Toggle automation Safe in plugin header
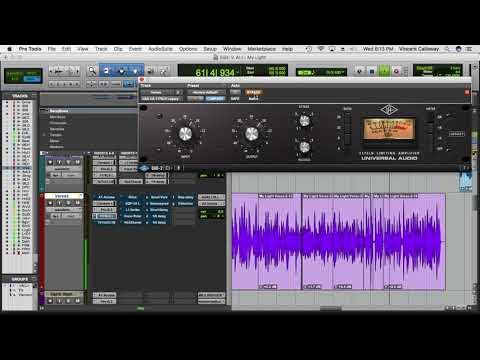 point(235,99)
